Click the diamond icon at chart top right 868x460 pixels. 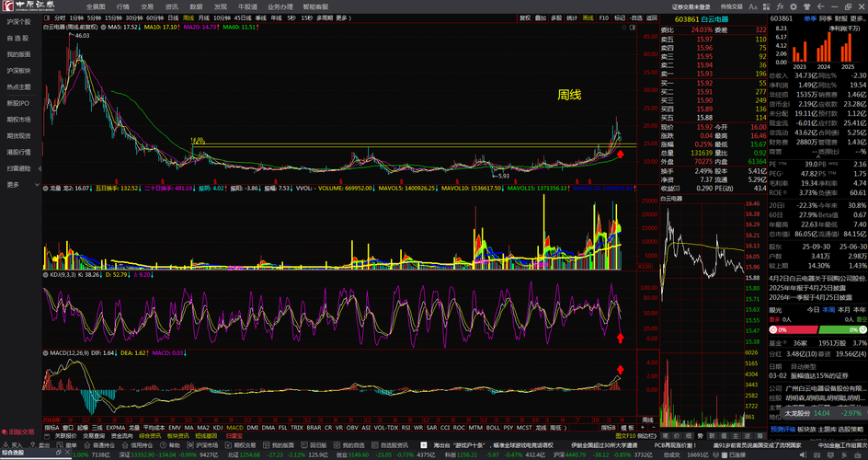point(623,27)
